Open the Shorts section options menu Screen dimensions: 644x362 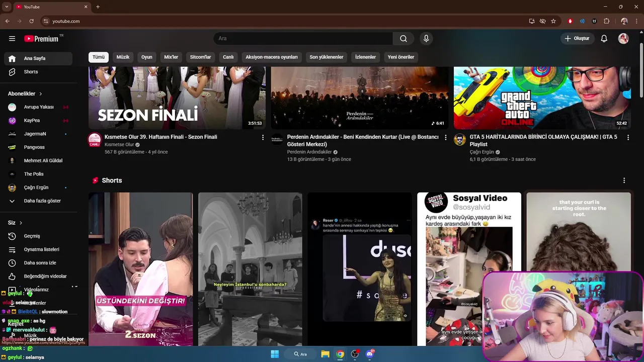click(x=624, y=180)
